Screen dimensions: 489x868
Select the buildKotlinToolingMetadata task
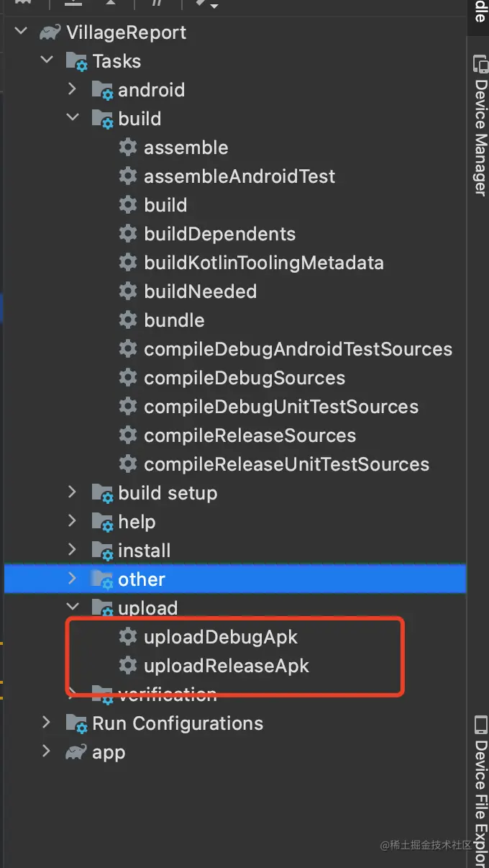tap(263, 263)
